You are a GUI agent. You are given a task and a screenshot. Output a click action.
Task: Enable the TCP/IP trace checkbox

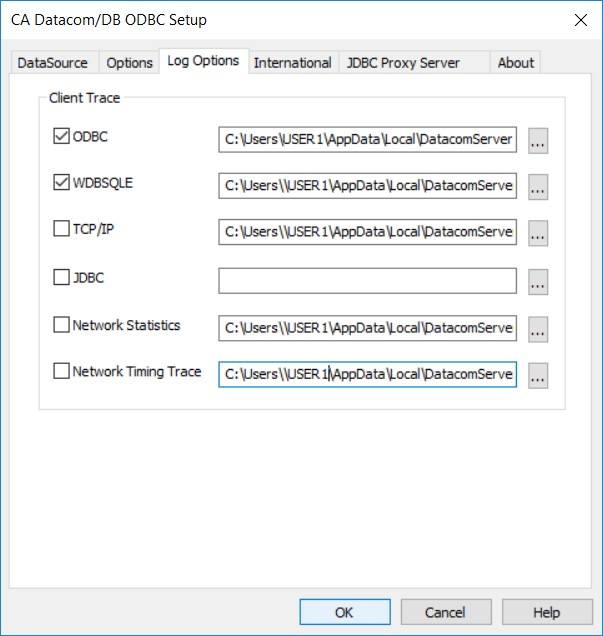[x=60, y=229]
